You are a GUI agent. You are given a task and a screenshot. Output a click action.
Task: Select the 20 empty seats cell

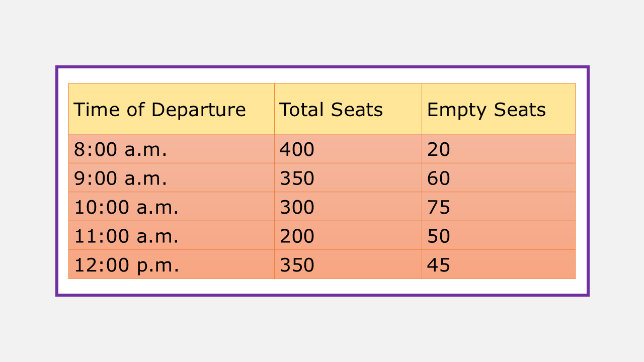pos(439,149)
